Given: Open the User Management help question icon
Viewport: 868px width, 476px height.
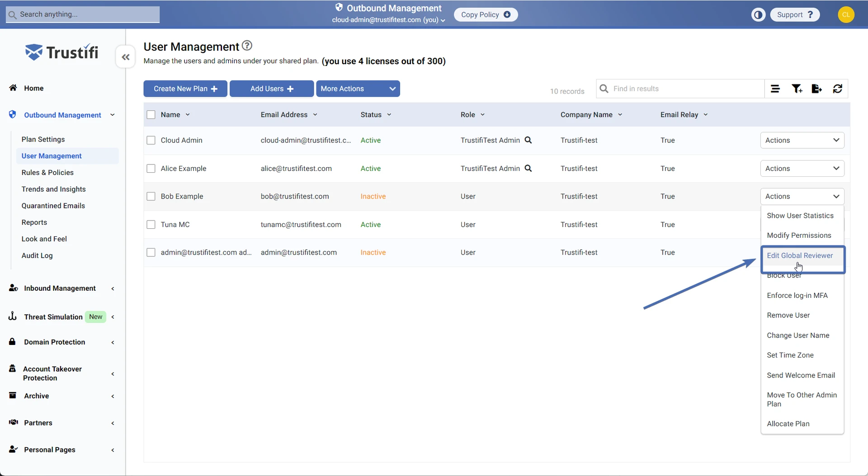Looking at the screenshot, I should 247,46.
